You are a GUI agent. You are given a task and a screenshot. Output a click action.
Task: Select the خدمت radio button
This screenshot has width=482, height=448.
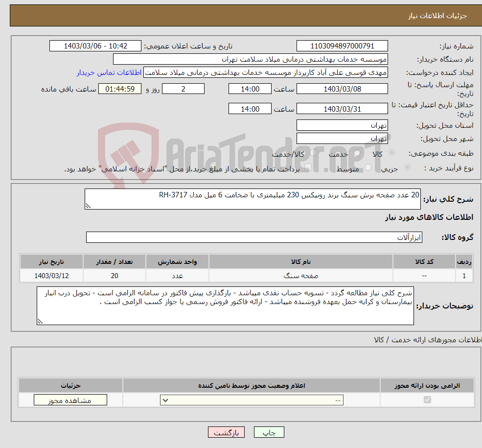click(357, 152)
